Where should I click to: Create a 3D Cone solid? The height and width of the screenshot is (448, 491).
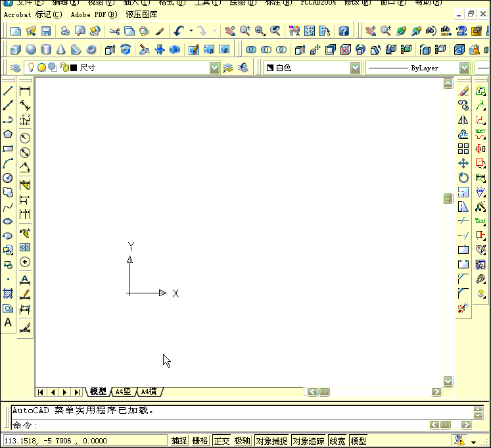click(x=61, y=49)
